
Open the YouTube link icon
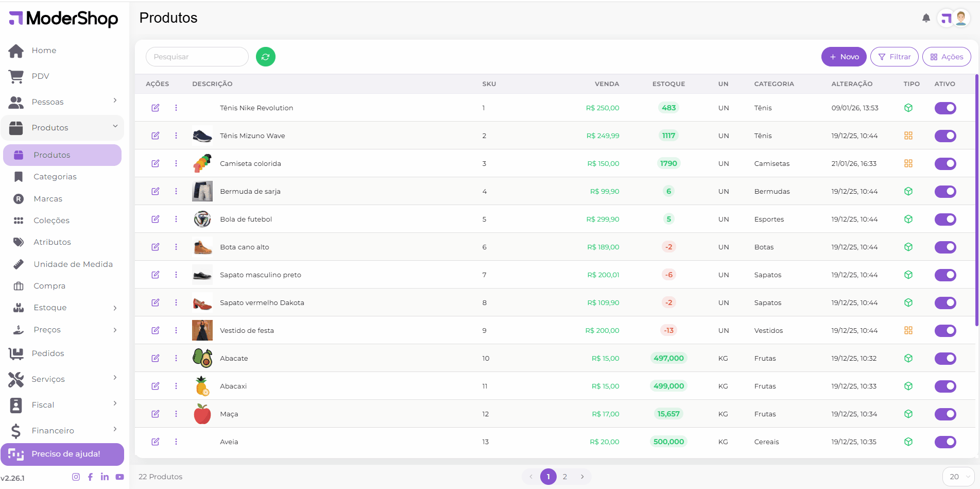(119, 477)
